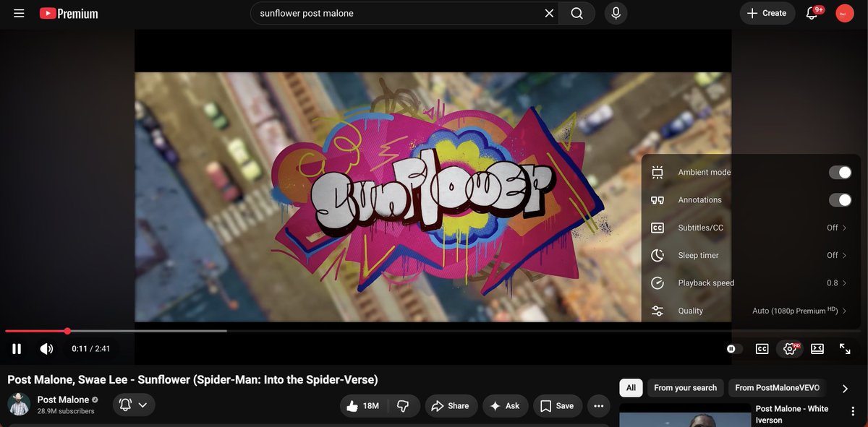
Task: Mute the video volume
Action: click(46, 349)
